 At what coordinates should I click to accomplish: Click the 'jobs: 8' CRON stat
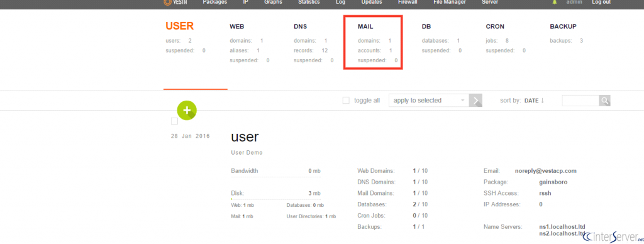point(497,41)
